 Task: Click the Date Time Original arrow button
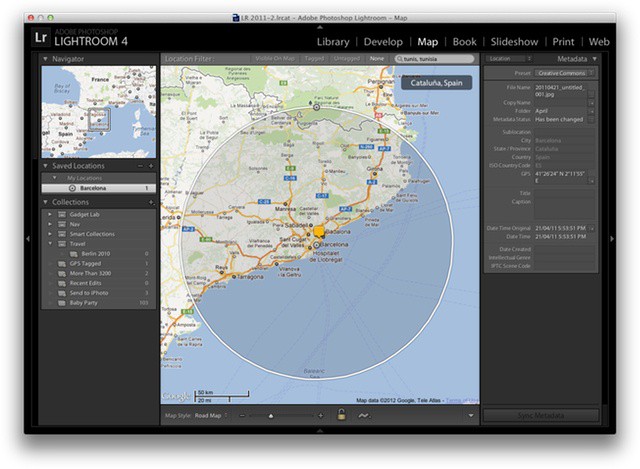pos(591,228)
